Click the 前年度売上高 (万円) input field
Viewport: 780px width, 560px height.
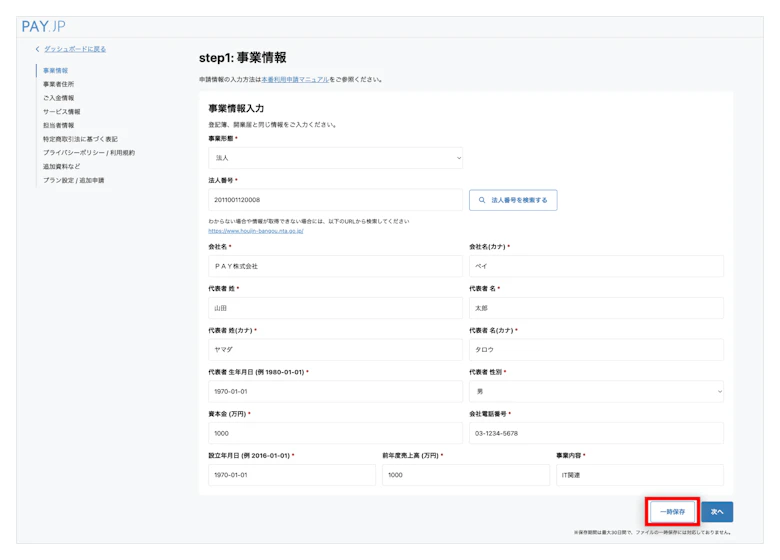pyautogui.click(x=466, y=475)
